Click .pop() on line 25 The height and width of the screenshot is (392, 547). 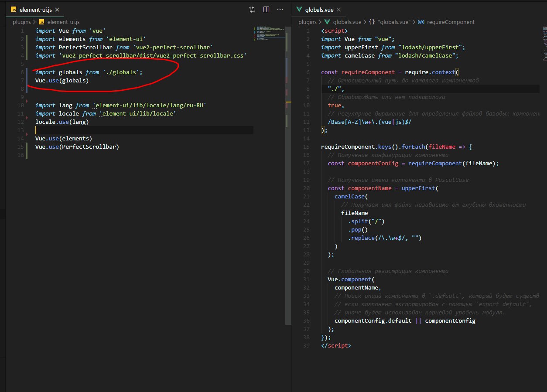pos(358,229)
